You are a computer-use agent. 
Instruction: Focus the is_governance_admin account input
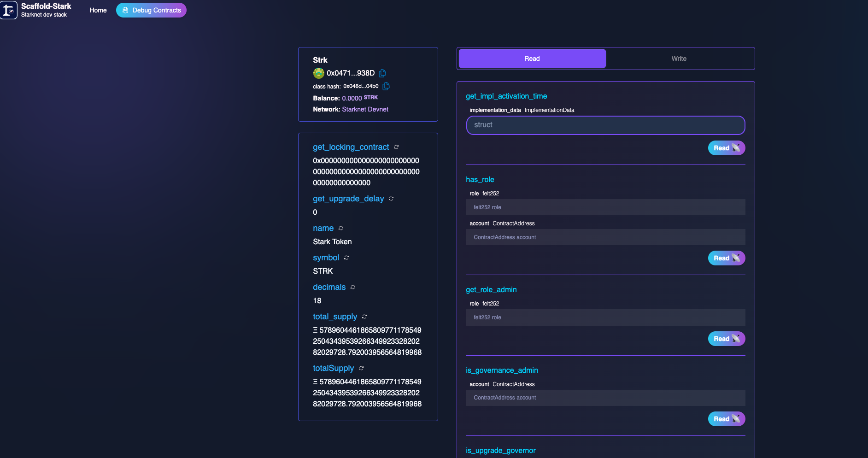pos(606,398)
